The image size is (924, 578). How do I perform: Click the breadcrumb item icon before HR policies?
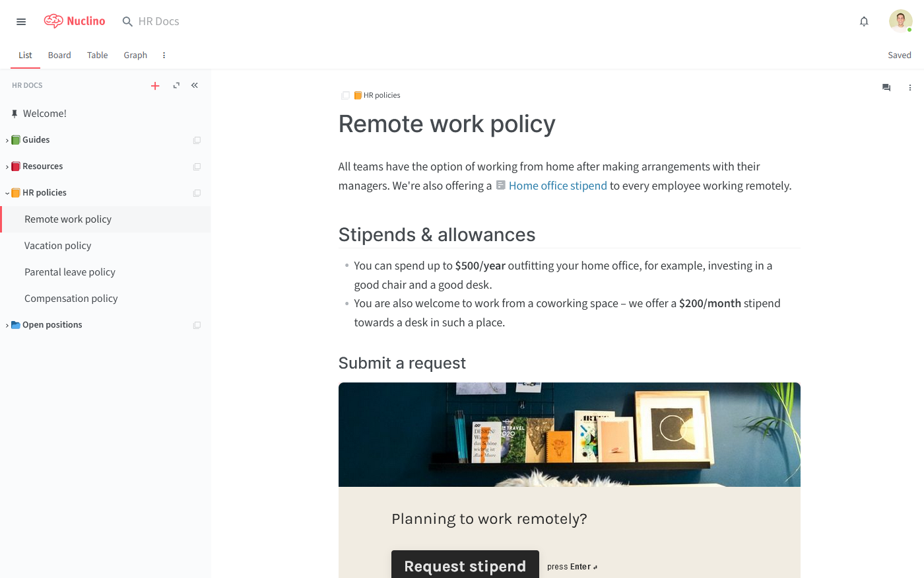tap(345, 95)
